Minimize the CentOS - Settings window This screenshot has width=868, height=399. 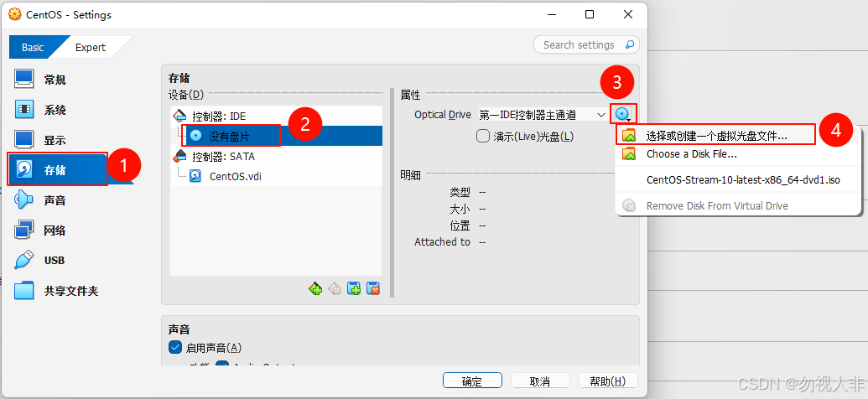click(550, 14)
